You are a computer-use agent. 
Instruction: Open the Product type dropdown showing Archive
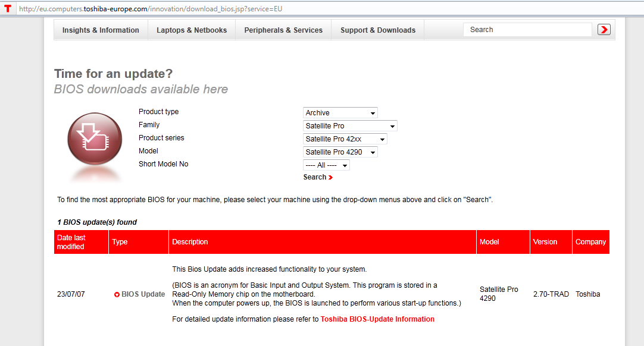(340, 113)
